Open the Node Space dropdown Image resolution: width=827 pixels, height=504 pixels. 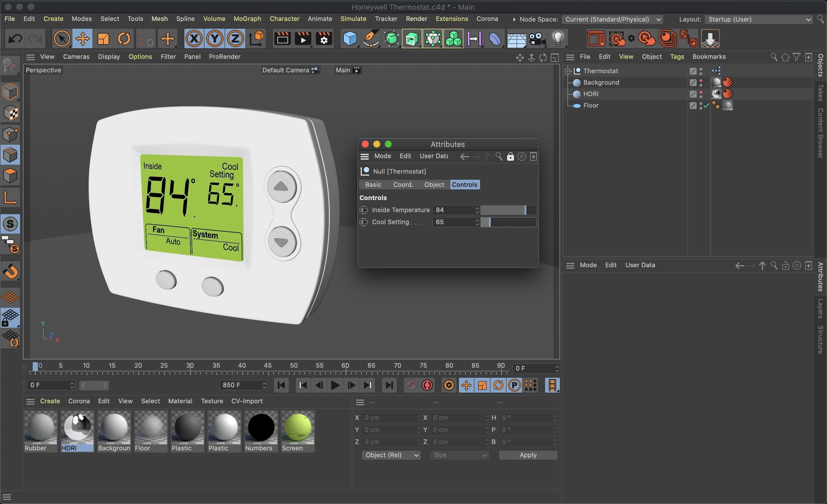[612, 20]
